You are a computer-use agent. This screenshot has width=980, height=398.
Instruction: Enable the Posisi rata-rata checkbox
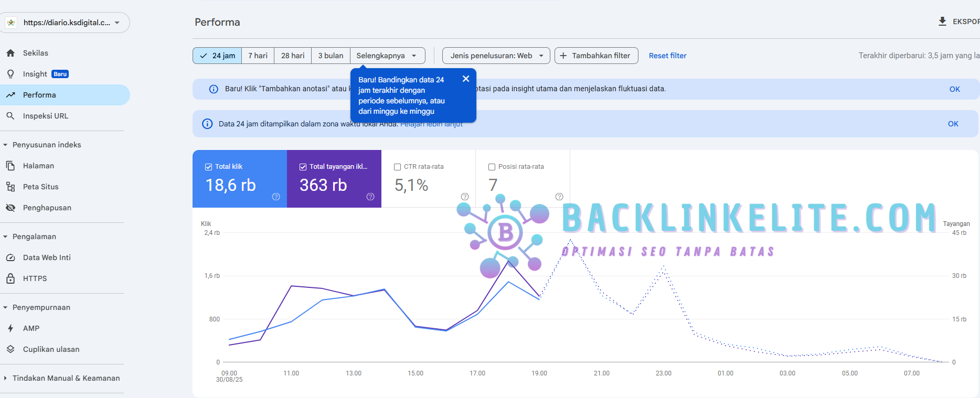point(492,167)
